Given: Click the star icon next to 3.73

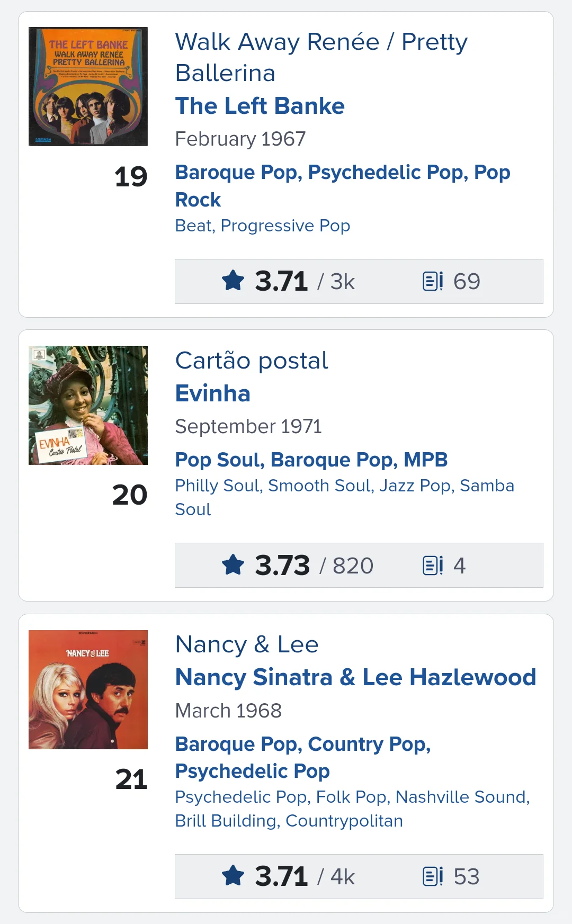Looking at the screenshot, I should click(x=233, y=565).
